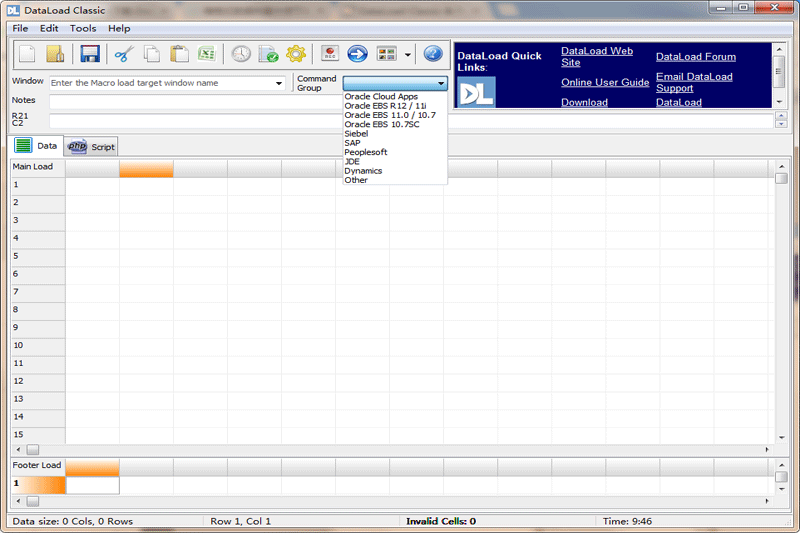Open the Online User Guide link
This screenshot has width=800, height=533.
605,82
